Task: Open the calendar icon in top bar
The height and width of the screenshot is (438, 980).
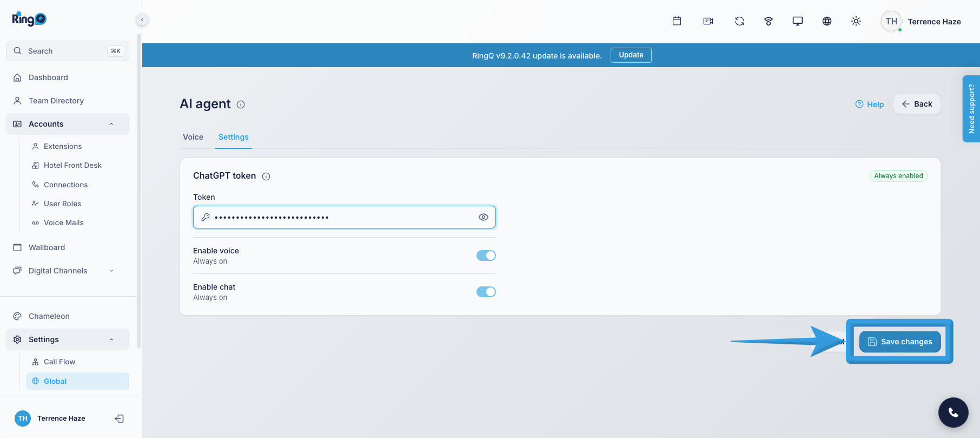Action: [x=677, y=21]
